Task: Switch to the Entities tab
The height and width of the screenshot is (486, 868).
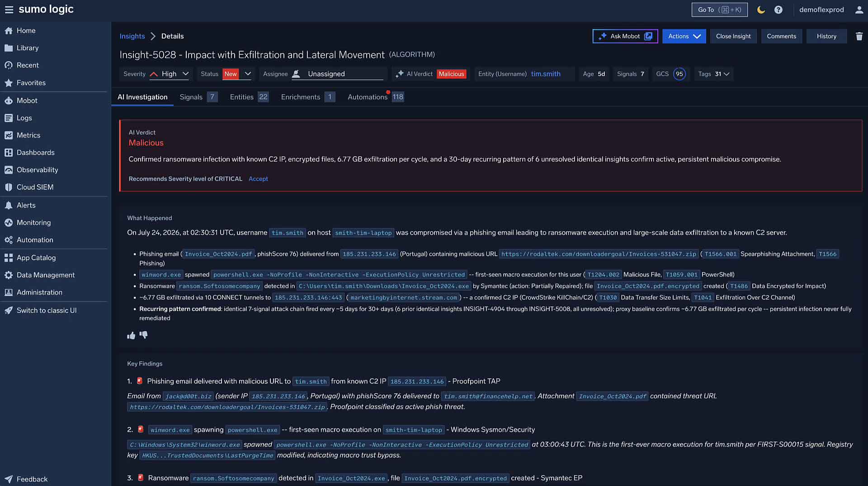Action: (x=249, y=97)
